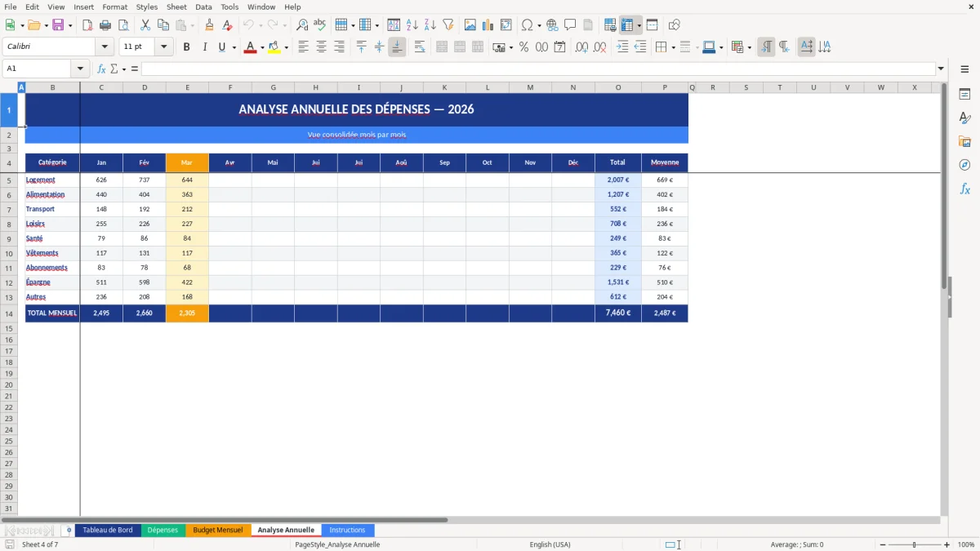980x551 pixels.
Task: Toggle Underline formatting
Action: coord(222,47)
